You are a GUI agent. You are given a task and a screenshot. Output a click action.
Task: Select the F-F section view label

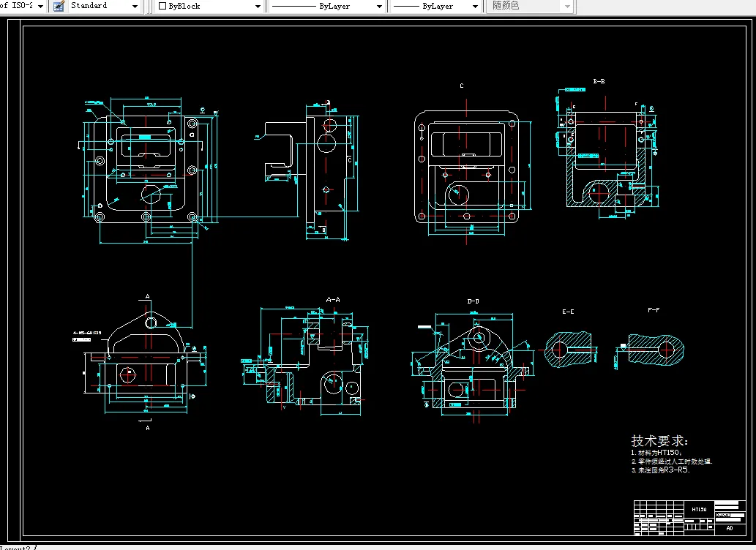tap(654, 310)
